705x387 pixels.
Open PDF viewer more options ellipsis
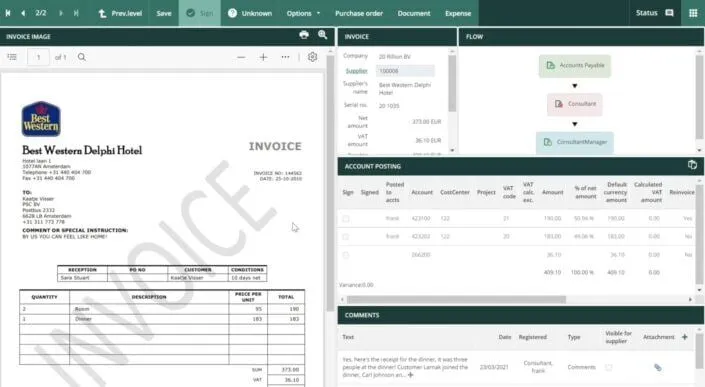coord(285,57)
